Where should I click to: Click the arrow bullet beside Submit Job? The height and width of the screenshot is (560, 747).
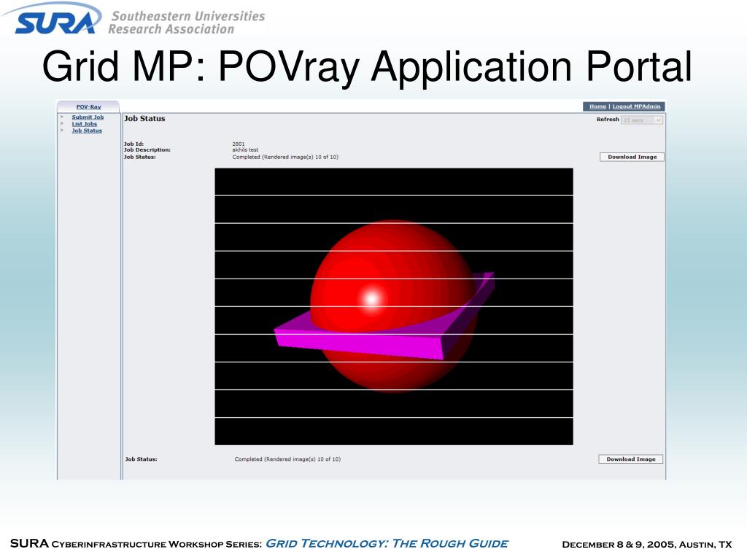pos(62,117)
